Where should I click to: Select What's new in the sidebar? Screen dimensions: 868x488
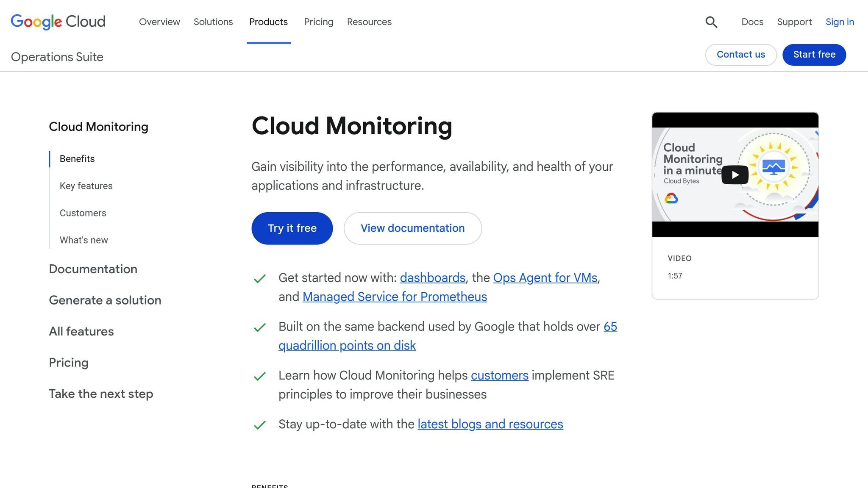click(83, 240)
